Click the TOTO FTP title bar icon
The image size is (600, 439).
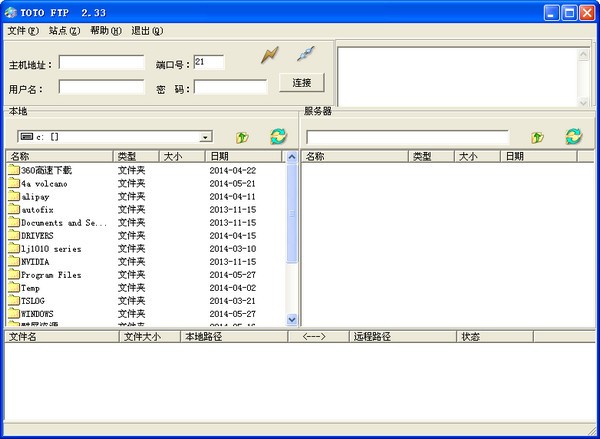11,13
